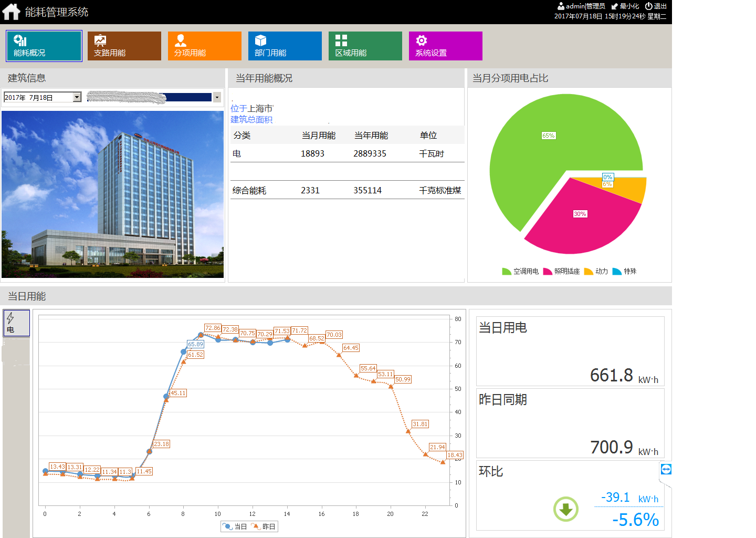
Task: Open 分项用能 via its person icon
Action: coord(181,40)
